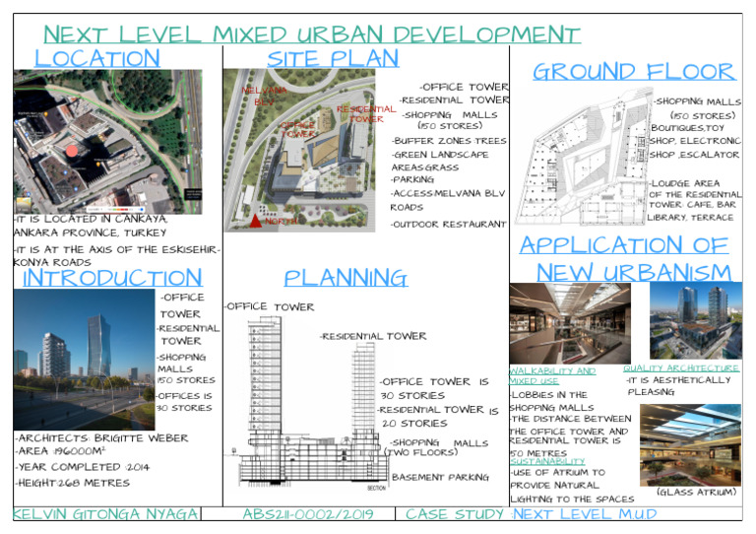This screenshot has width=756, height=534.
Task: Click the red 'Office Tower' label on site plan
Action: [298, 129]
